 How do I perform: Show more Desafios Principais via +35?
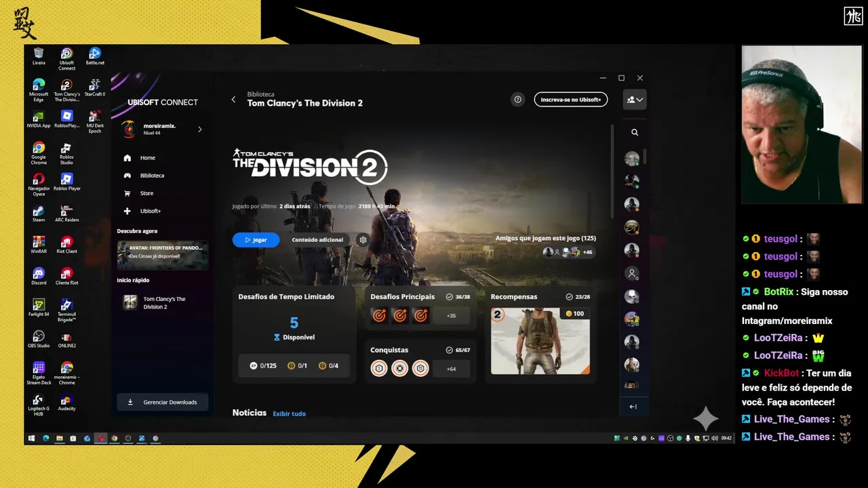point(451,315)
